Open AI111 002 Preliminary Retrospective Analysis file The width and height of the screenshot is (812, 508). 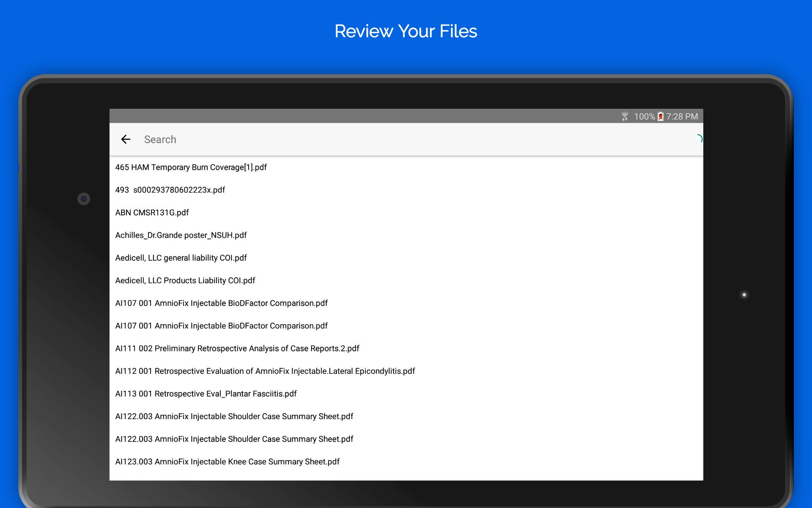click(x=406, y=348)
